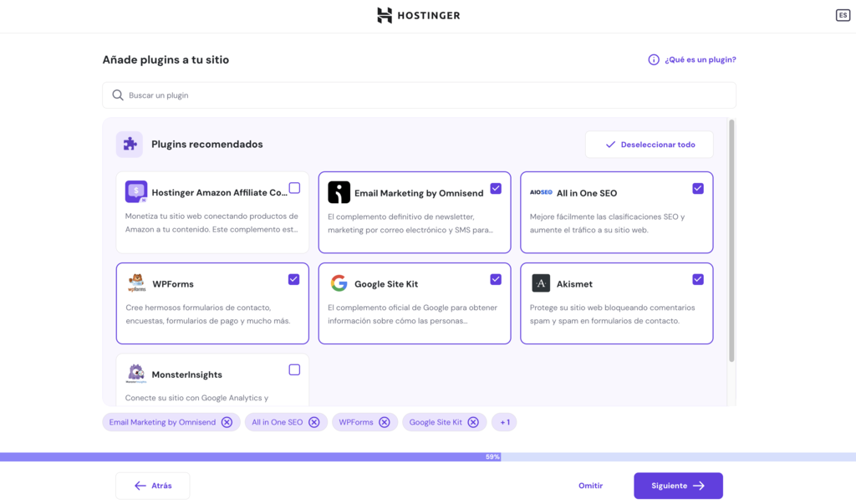Click the WPForms card title

pos(173,284)
